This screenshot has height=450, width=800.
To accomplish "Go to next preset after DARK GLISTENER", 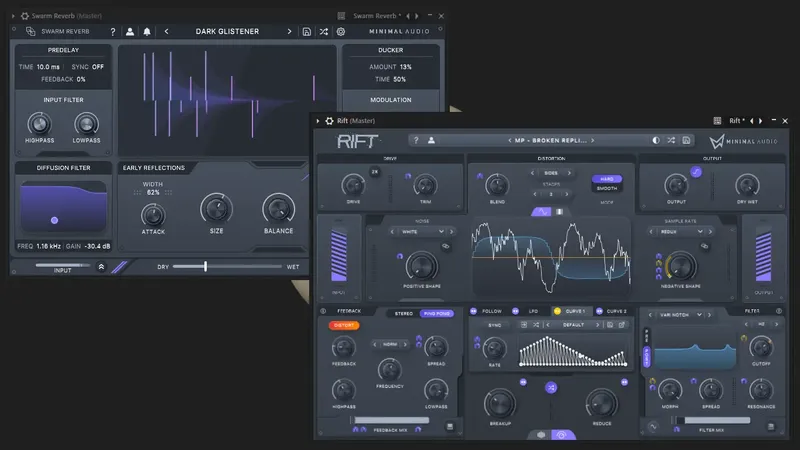I will pos(289,32).
